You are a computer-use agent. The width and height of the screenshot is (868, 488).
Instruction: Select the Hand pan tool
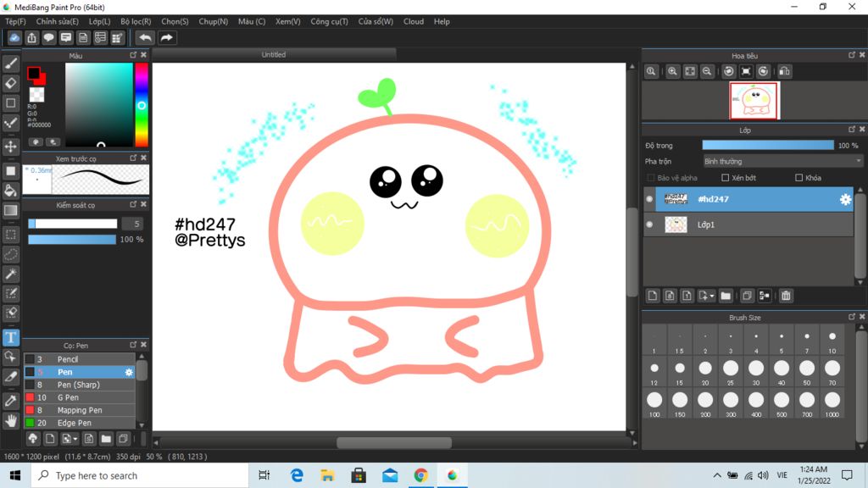coord(10,420)
